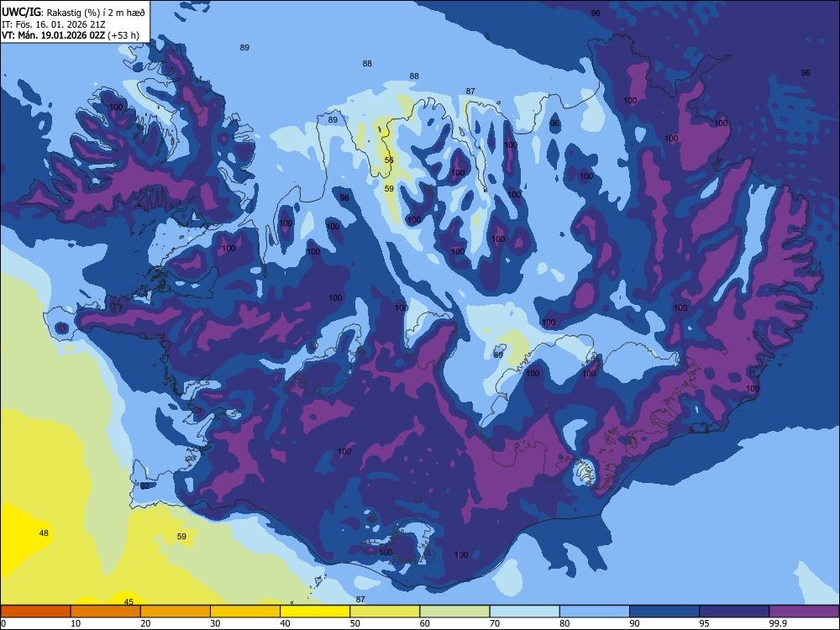The height and width of the screenshot is (630, 840).
Task: Click the title 'UWC/IG: Rakastig (%) í 2 m hæð'
Action: [73, 12]
